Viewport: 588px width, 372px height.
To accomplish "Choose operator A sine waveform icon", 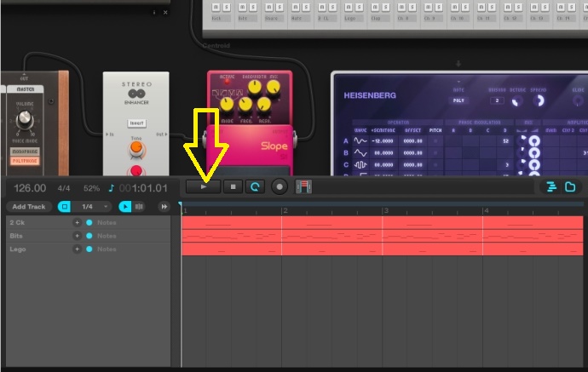I will click(x=360, y=141).
